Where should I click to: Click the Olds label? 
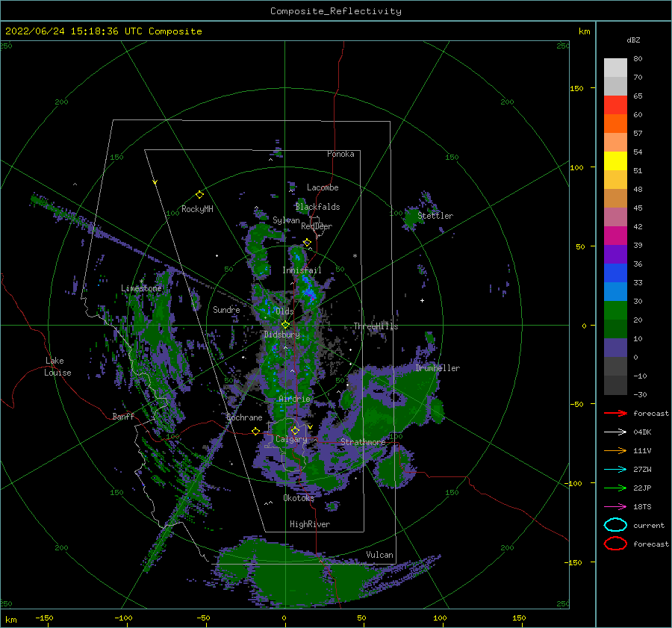click(284, 311)
